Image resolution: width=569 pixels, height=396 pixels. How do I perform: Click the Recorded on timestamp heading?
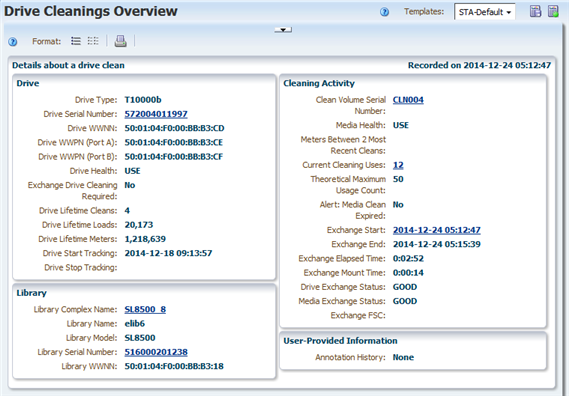tap(479, 65)
